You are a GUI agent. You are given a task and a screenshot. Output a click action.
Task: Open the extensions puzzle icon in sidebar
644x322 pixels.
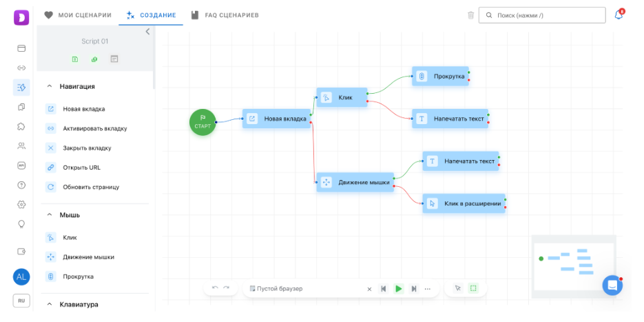click(x=21, y=126)
